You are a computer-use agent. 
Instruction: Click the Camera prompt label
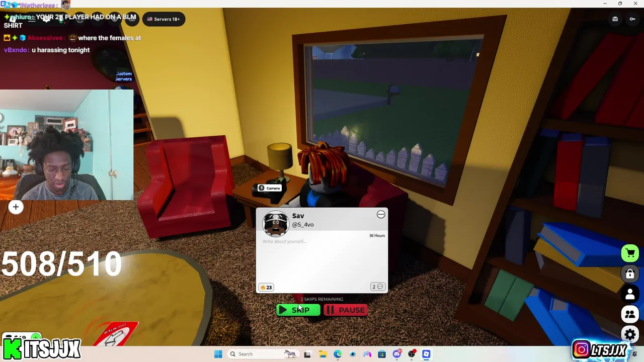(269, 188)
